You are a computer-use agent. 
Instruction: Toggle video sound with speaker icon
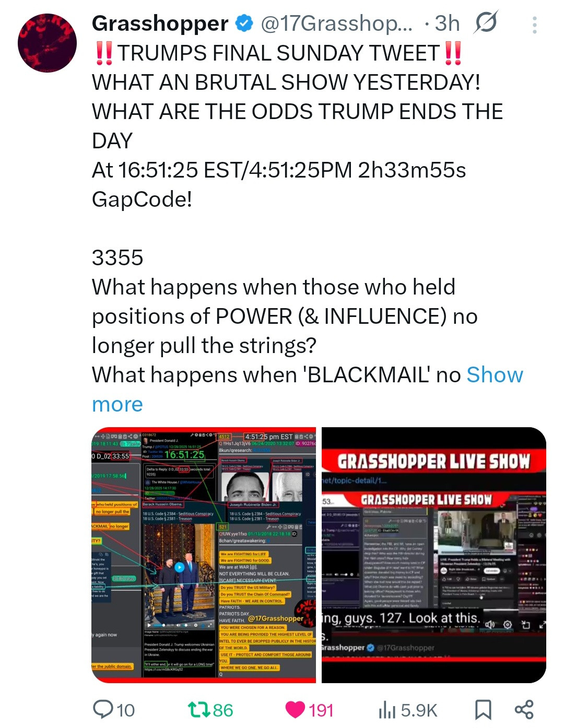click(x=490, y=625)
